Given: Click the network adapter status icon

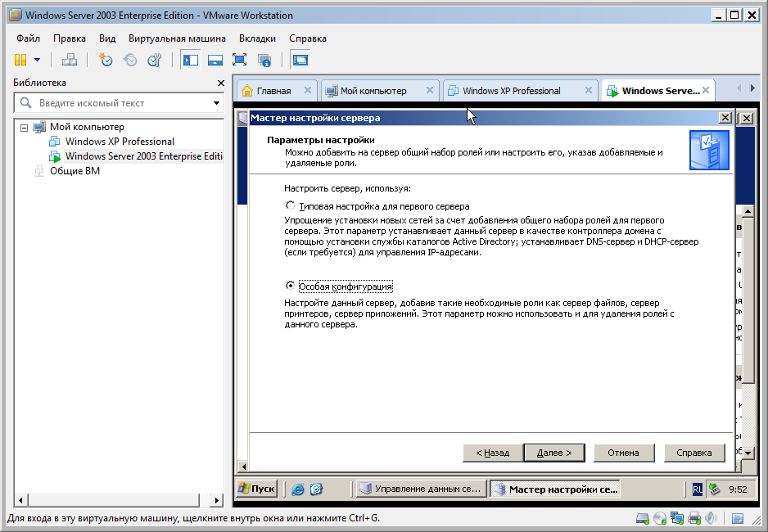Looking at the screenshot, I should coord(677,518).
